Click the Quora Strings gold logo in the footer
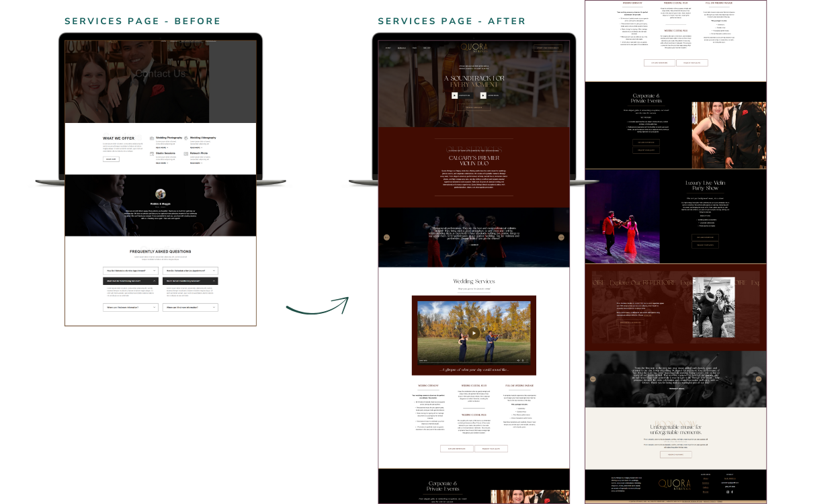This screenshot has height=504, width=840. pyautogui.click(x=675, y=485)
